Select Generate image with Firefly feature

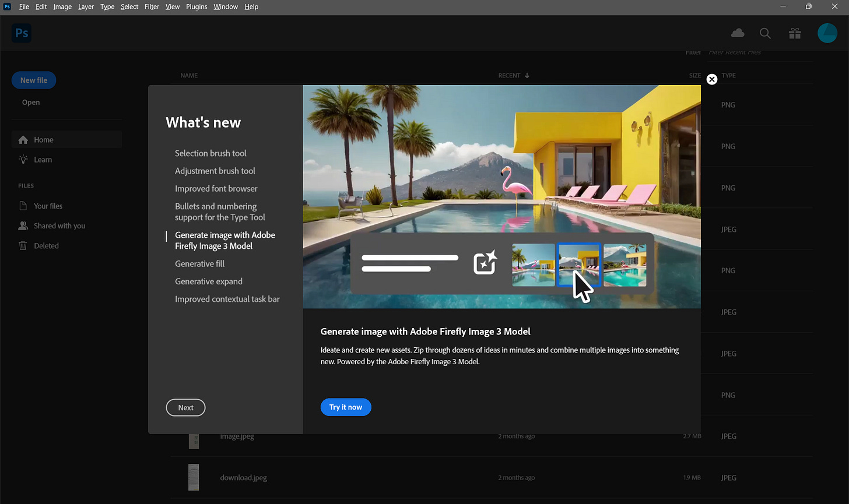(x=225, y=241)
